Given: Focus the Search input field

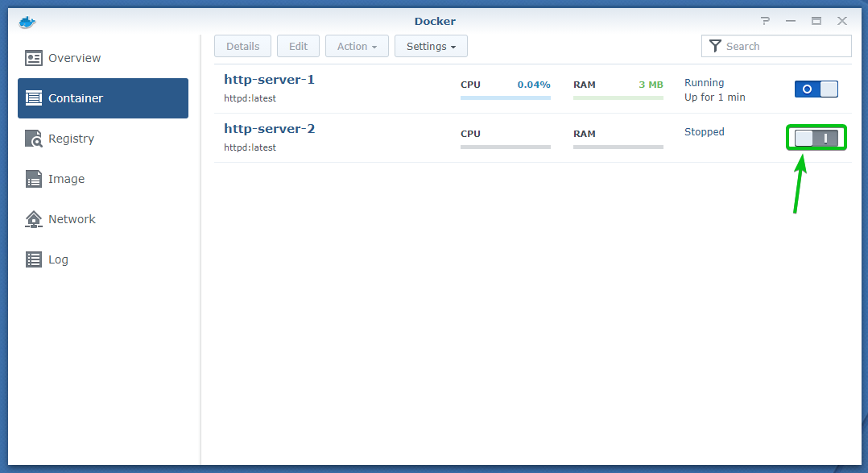Looking at the screenshot, I should click(776, 46).
